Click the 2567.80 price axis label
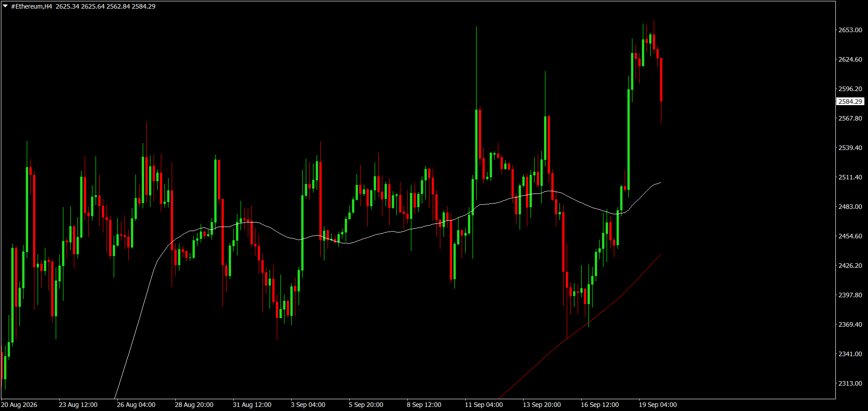Screen dimensions: 868x411 click(x=850, y=118)
